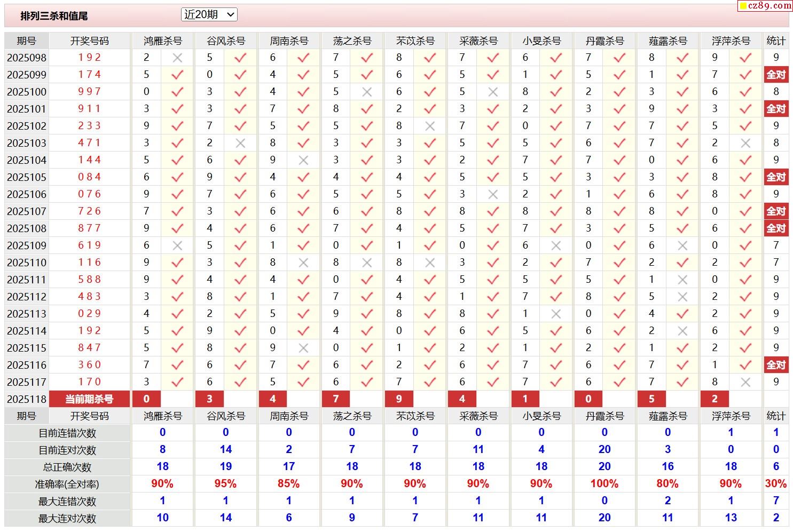793x532 pixels.
Task: Click the top 薤露杀号 column header
Action: click(668, 41)
